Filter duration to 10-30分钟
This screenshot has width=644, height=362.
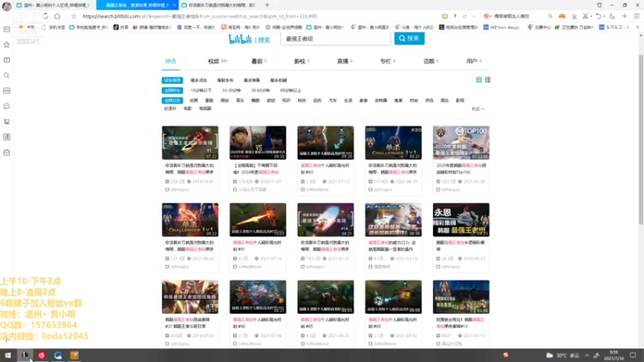coord(231,90)
